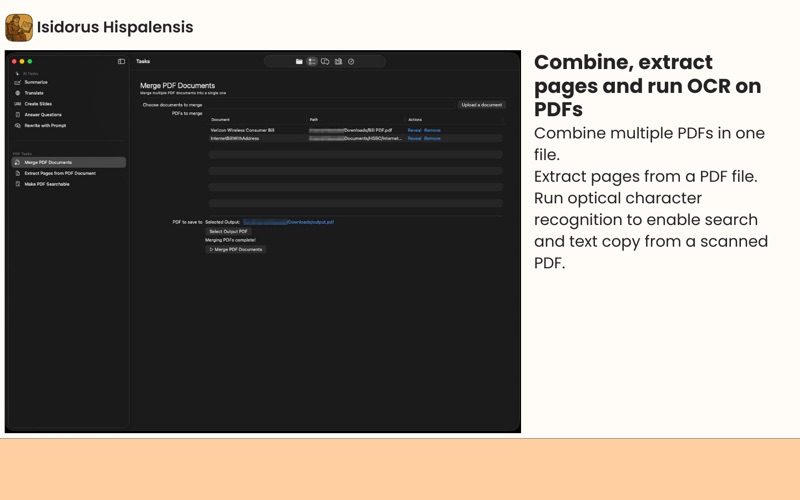Click the Summarize task icon

18,82
